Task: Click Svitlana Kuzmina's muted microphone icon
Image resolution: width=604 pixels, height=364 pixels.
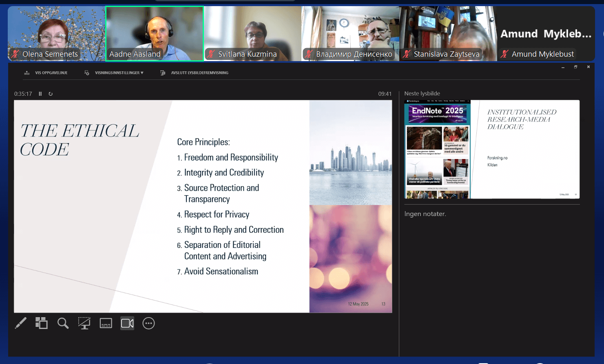Action: (x=211, y=54)
